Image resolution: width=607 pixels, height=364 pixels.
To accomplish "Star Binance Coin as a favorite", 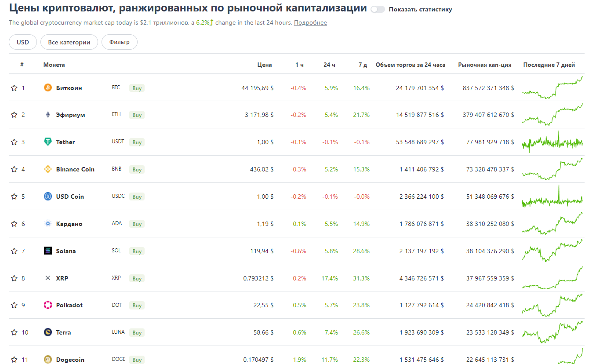I will coord(14,169).
